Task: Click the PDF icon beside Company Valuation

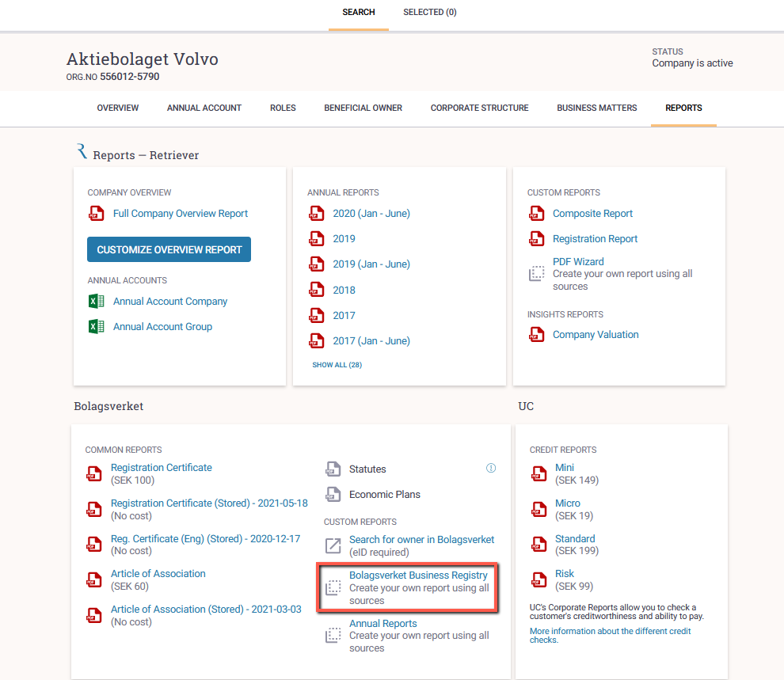Action: pos(536,334)
